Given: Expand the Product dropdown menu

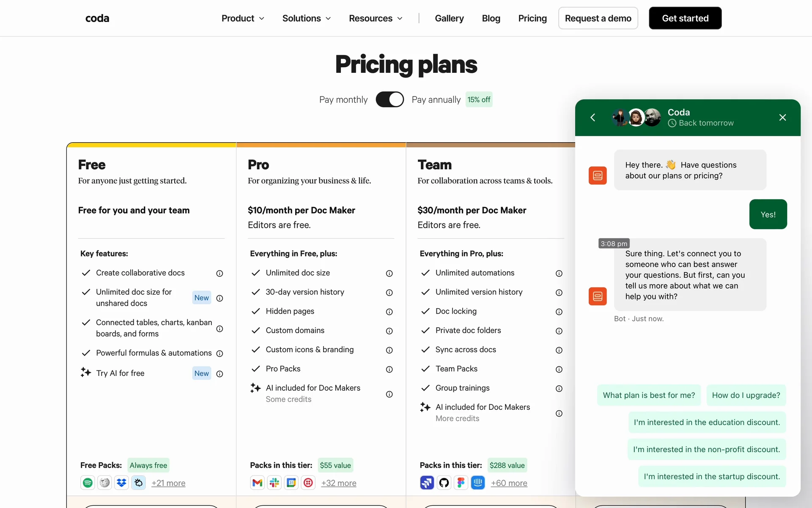Looking at the screenshot, I should 243,18.
